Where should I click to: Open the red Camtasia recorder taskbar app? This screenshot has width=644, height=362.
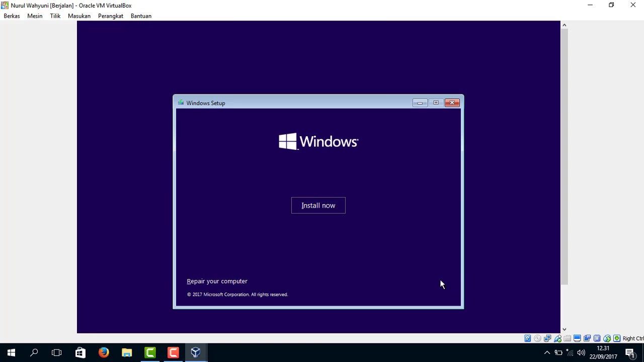[173, 352]
